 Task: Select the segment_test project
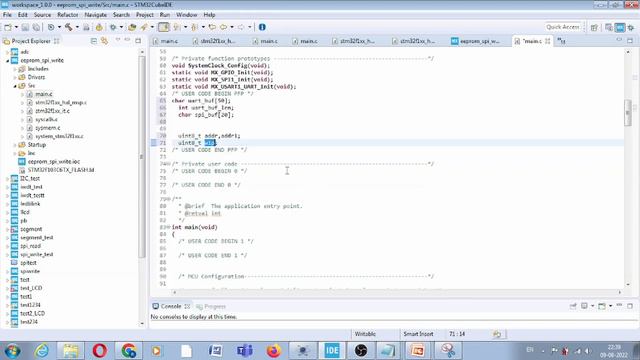point(37,238)
